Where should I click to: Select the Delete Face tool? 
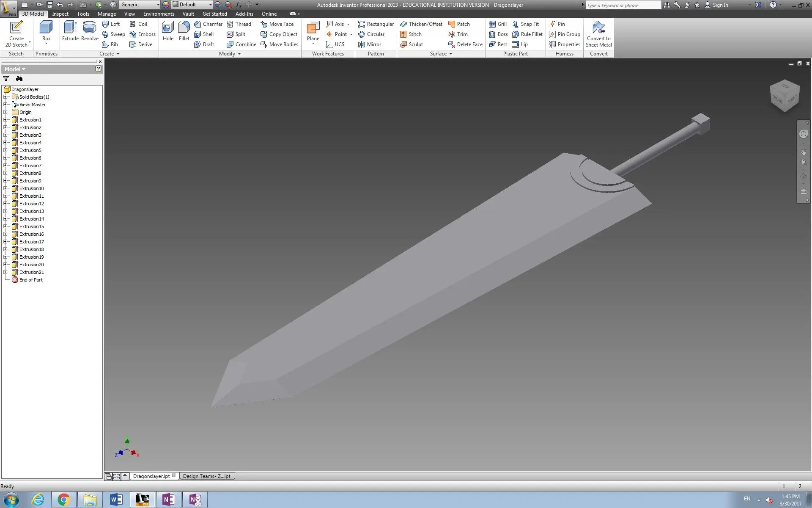click(465, 44)
